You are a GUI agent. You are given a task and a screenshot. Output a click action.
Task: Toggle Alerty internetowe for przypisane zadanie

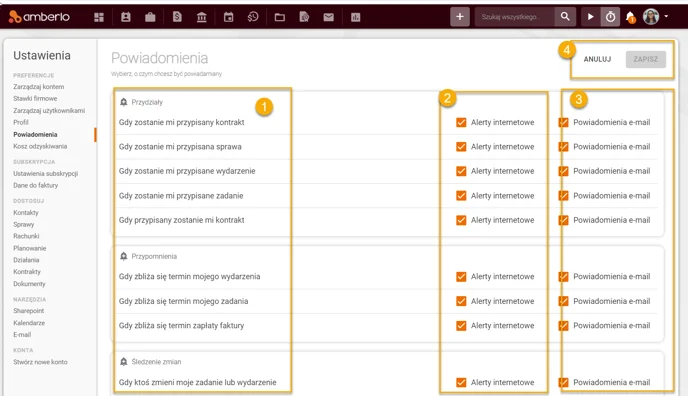pyautogui.click(x=461, y=196)
